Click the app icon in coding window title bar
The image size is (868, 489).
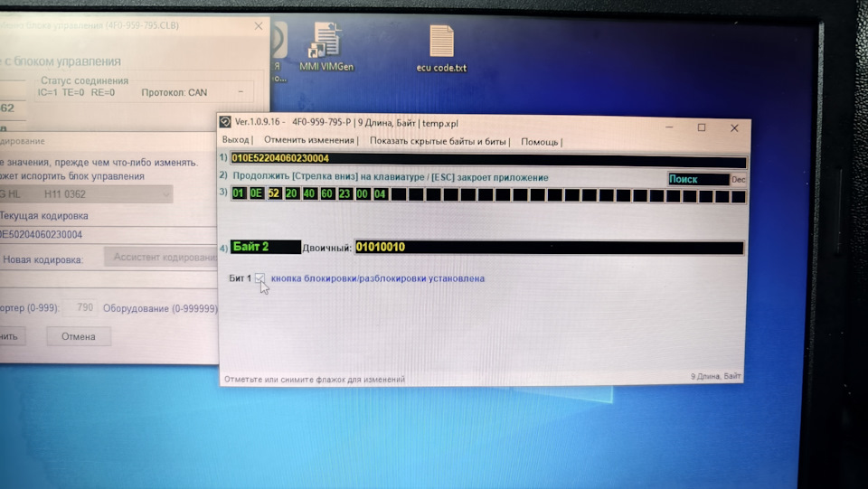point(225,122)
